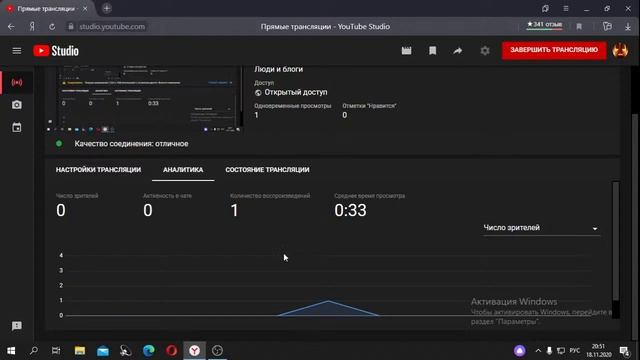Switch to СОСТОЯНИЕ ТРАНСЛЯЦИИ tab
Viewport: 640px width, 360px height.
(267, 169)
